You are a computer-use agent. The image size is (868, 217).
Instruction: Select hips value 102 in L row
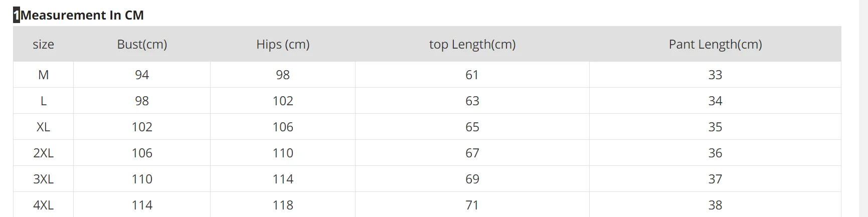pyautogui.click(x=283, y=101)
